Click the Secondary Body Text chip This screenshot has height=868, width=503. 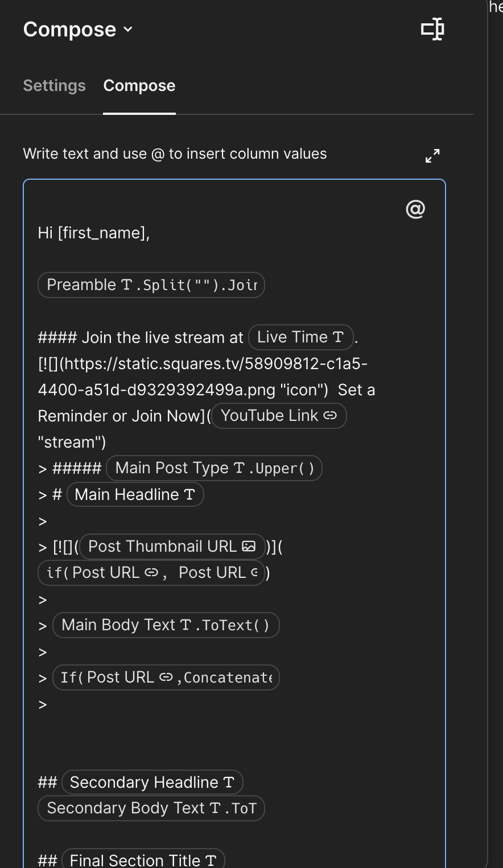point(151,808)
